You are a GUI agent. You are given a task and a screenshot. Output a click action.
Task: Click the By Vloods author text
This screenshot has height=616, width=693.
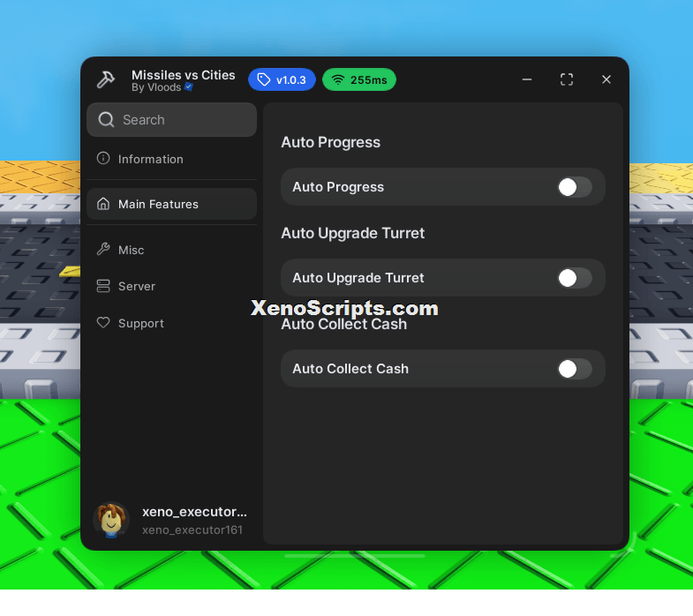click(x=156, y=87)
